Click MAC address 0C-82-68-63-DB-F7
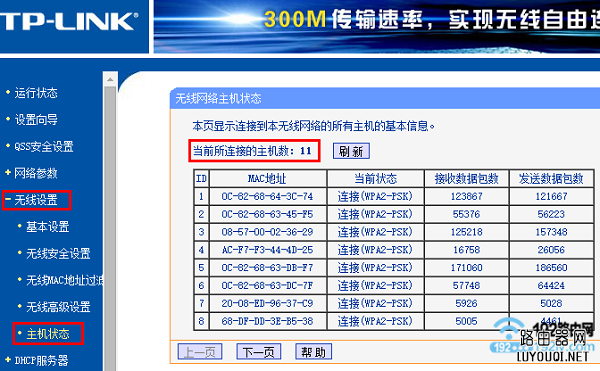600x371 pixels. point(267,268)
